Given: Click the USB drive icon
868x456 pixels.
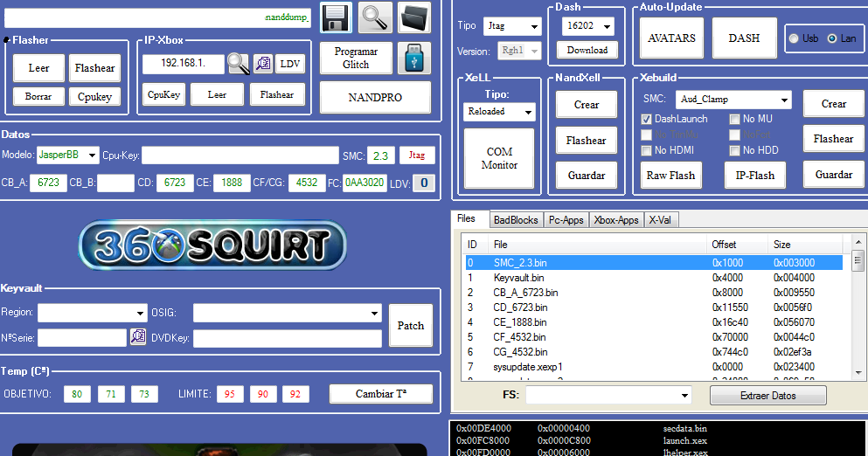Looking at the screenshot, I should [x=414, y=59].
